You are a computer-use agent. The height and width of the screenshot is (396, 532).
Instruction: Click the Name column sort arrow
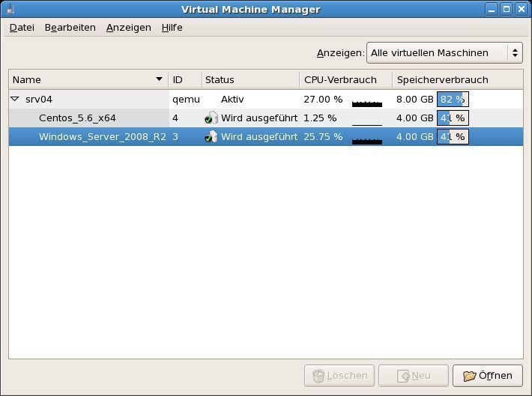[159, 79]
